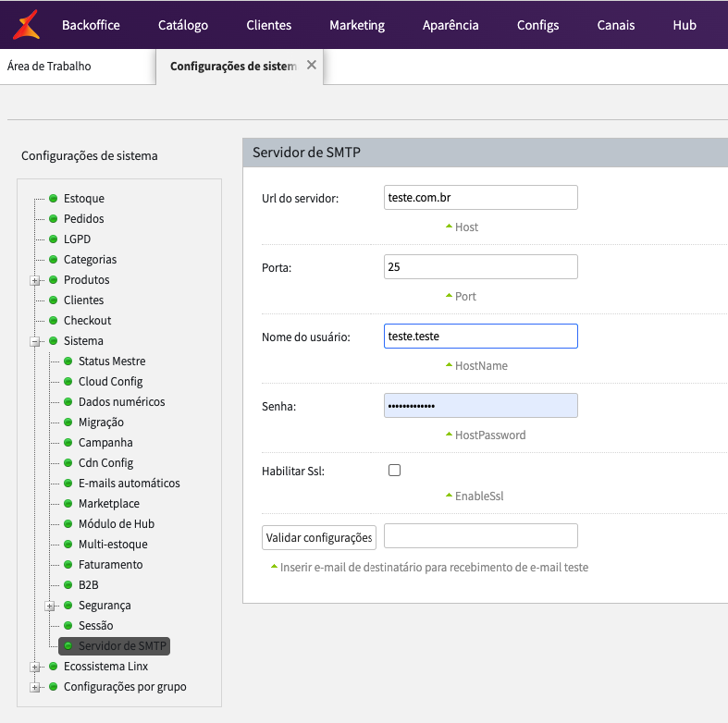Focus the Url do servidor field
Viewport: 728px width, 723px height.
(480, 197)
